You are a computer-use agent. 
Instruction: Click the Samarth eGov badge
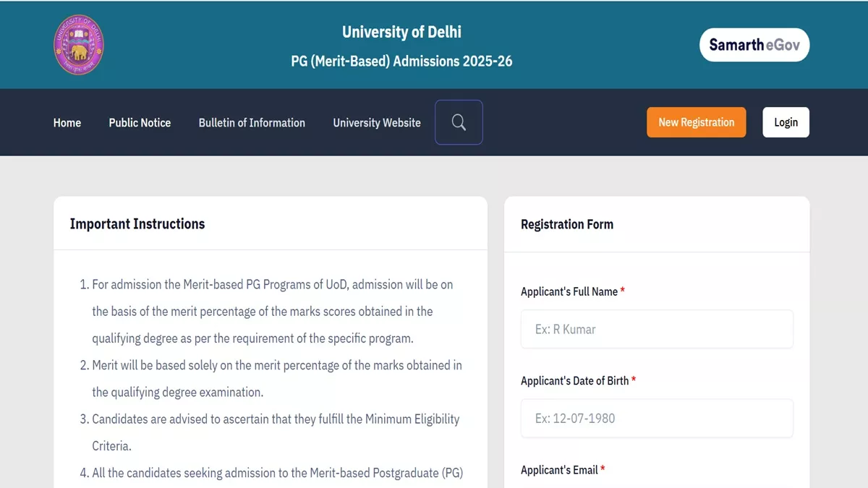(754, 45)
